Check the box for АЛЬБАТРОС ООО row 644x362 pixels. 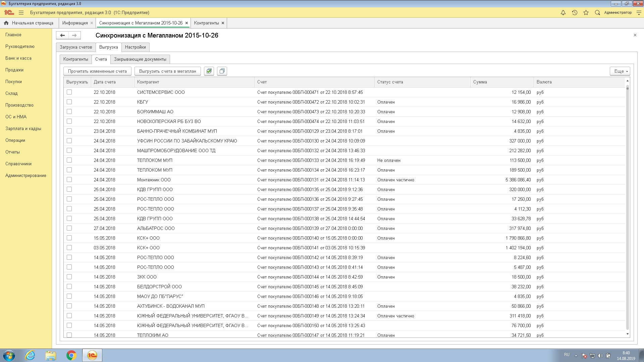(x=69, y=228)
